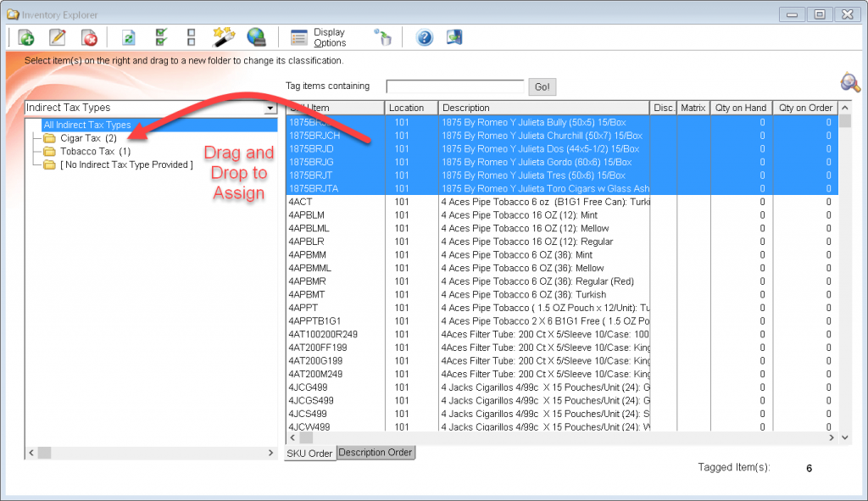Viewport: 868px width, 501px height.
Task: Click the Go! button
Action: click(542, 86)
